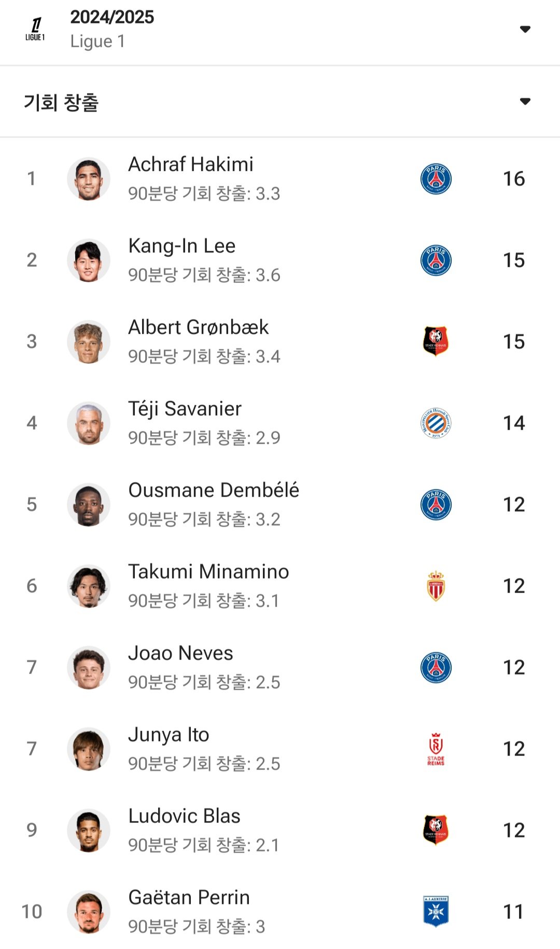The height and width of the screenshot is (949, 560).
Task: Tap the Stade Reims badge beside Junya Ito
Action: click(x=436, y=749)
